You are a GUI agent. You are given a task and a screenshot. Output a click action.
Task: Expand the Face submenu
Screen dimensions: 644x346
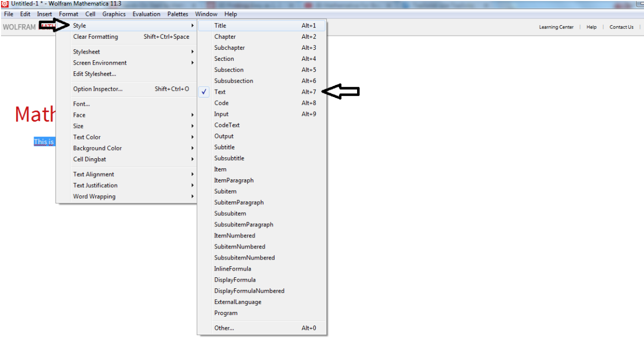pyautogui.click(x=127, y=115)
